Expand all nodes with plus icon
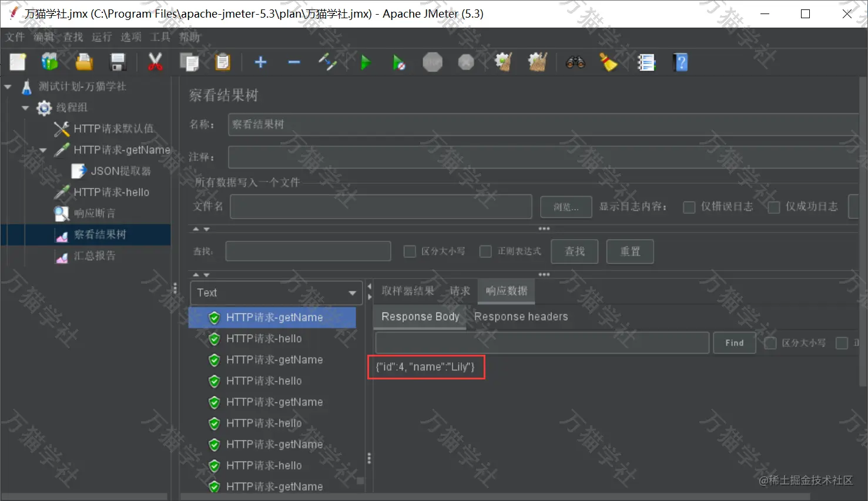This screenshot has width=868, height=501. point(260,62)
